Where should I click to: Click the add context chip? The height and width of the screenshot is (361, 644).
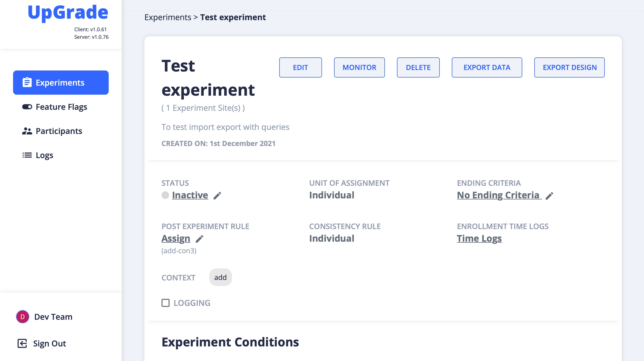point(220,277)
